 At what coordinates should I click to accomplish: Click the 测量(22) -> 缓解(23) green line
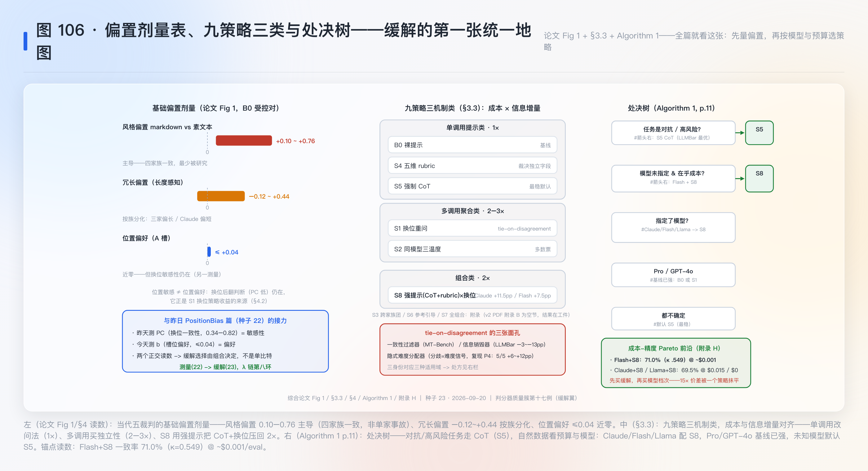[225, 367]
